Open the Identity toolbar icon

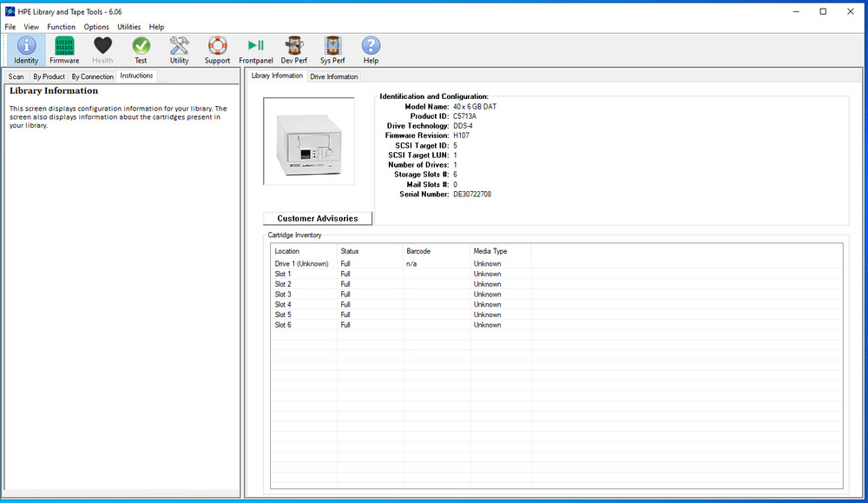pos(26,50)
